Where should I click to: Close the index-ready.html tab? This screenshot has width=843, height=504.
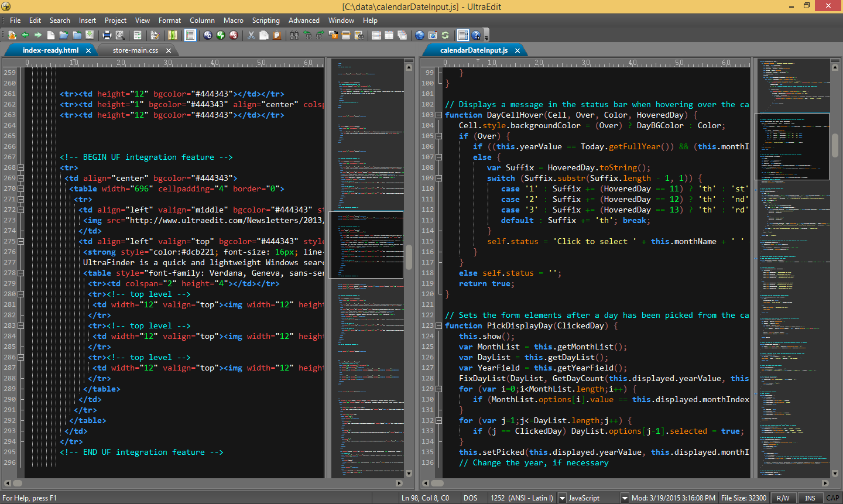[x=88, y=50]
